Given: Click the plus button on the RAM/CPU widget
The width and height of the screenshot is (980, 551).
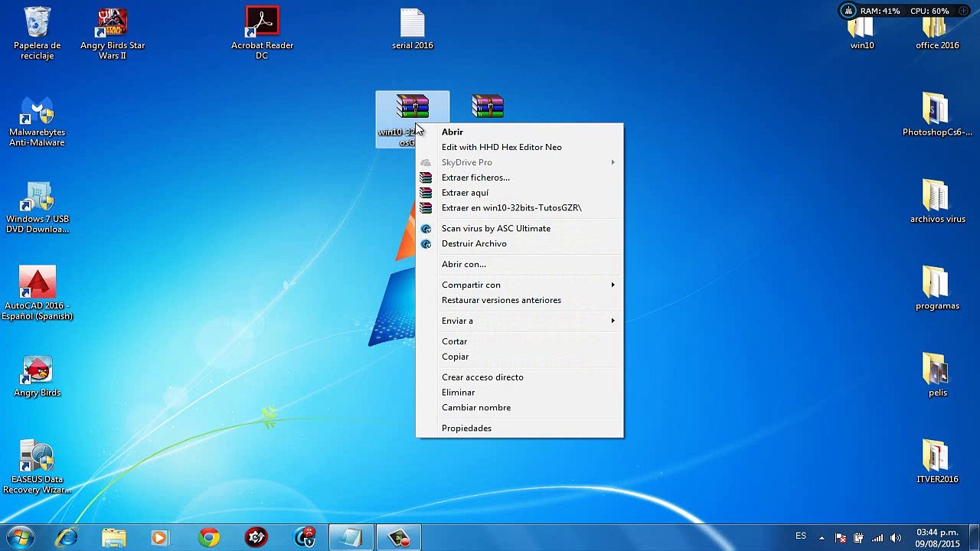Looking at the screenshot, I should coord(963,11).
